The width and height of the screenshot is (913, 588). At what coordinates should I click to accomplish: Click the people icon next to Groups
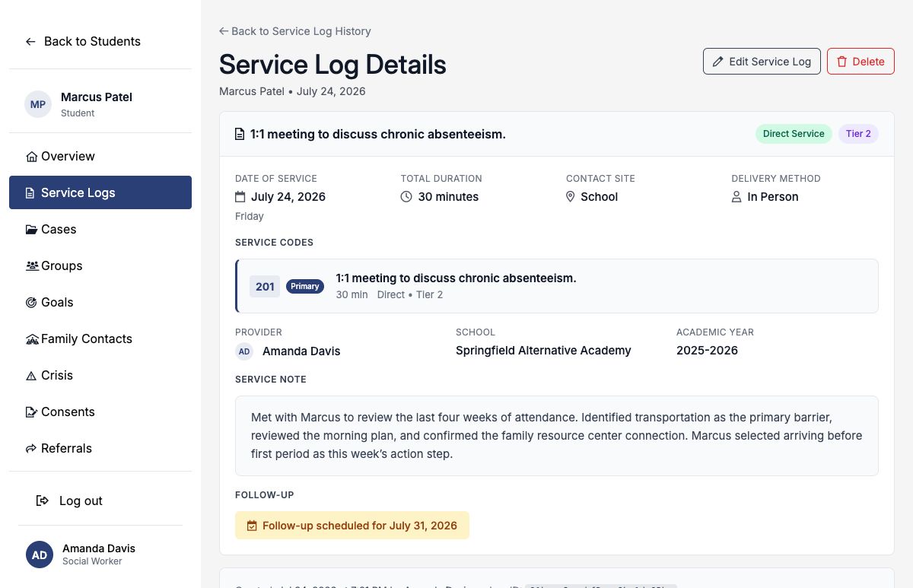point(32,266)
